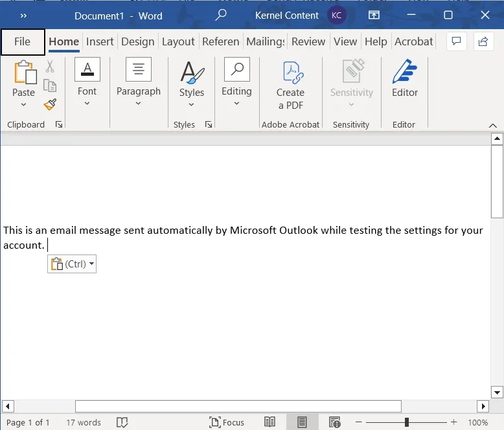
Task: Click the proofing book icon in status bar
Action: pos(122,422)
